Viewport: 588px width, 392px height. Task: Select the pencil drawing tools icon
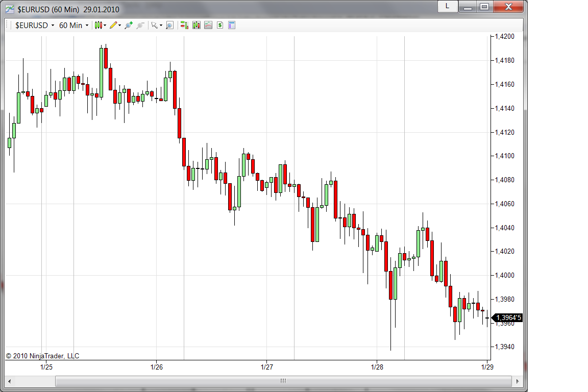tap(113, 25)
